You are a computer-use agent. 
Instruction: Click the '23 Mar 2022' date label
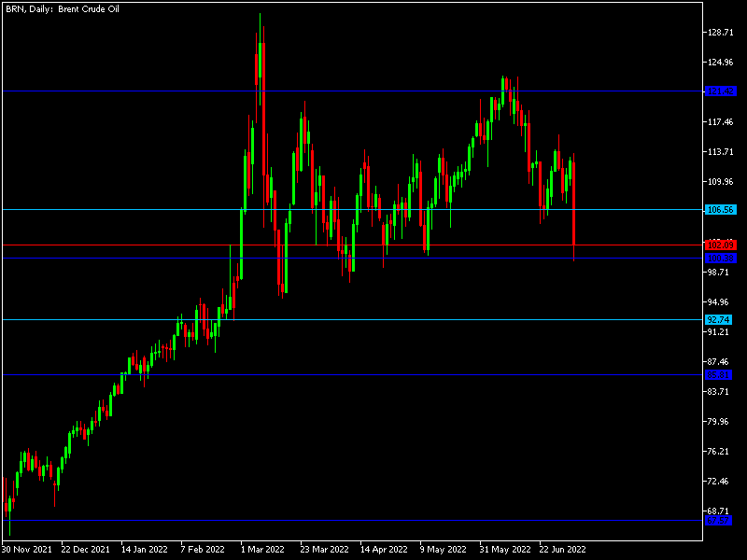tap(324, 550)
